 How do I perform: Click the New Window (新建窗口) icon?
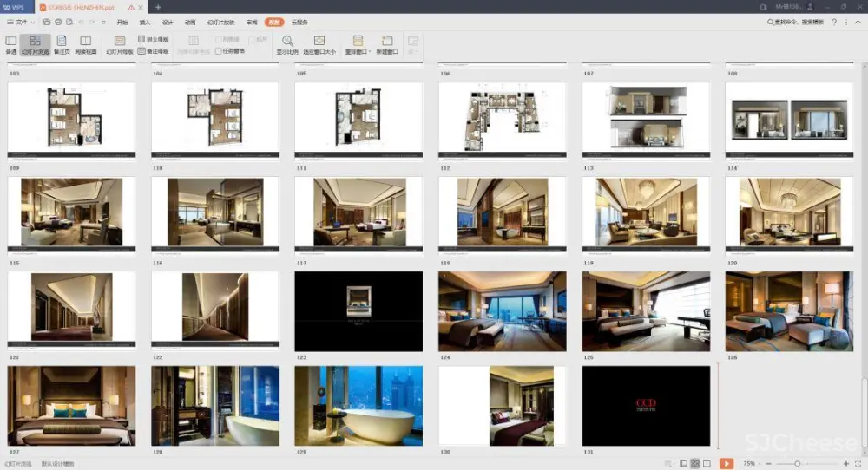(x=387, y=44)
